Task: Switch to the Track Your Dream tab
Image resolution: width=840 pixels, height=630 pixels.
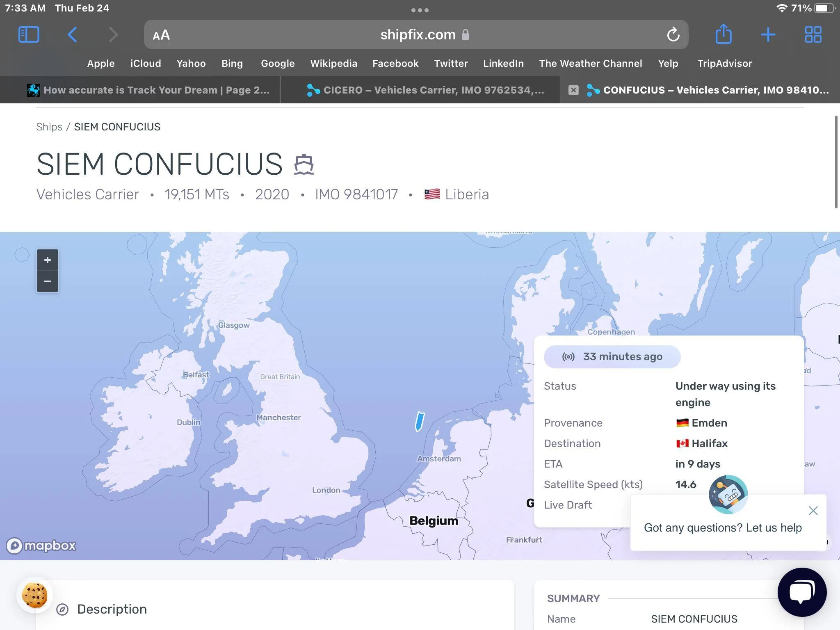Action: pyautogui.click(x=140, y=90)
